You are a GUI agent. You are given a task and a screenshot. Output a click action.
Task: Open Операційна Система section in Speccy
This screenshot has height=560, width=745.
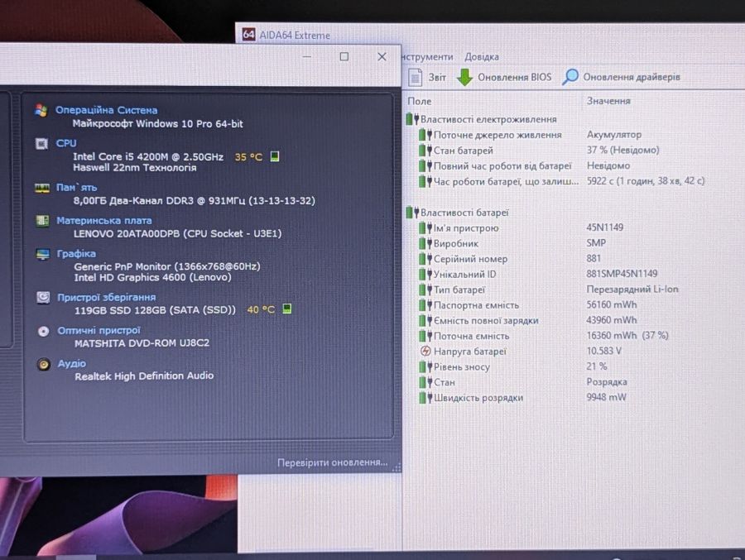pyautogui.click(x=106, y=110)
